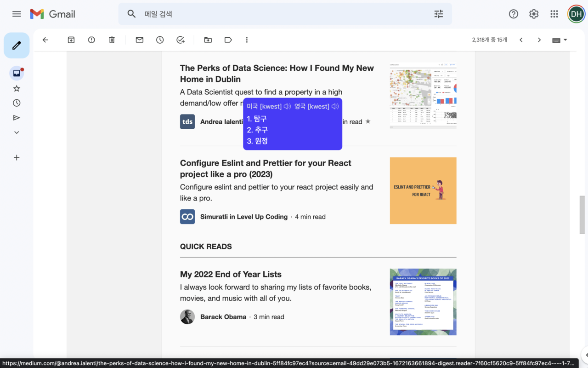The image size is (588, 368).
Task: Play the UK pronunciation speaker icon
Action: (335, 106)
